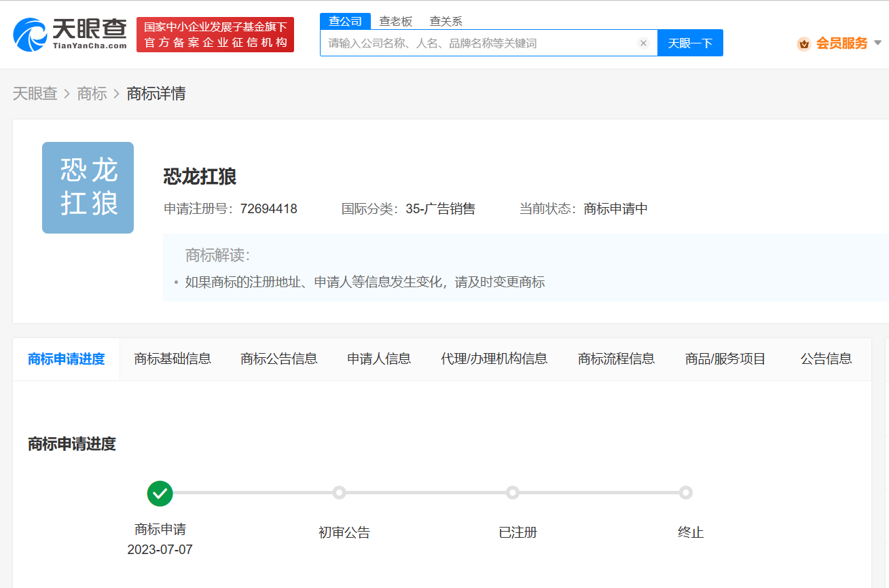Go to 天眼查 breadcrumb link

pos(35,94)
